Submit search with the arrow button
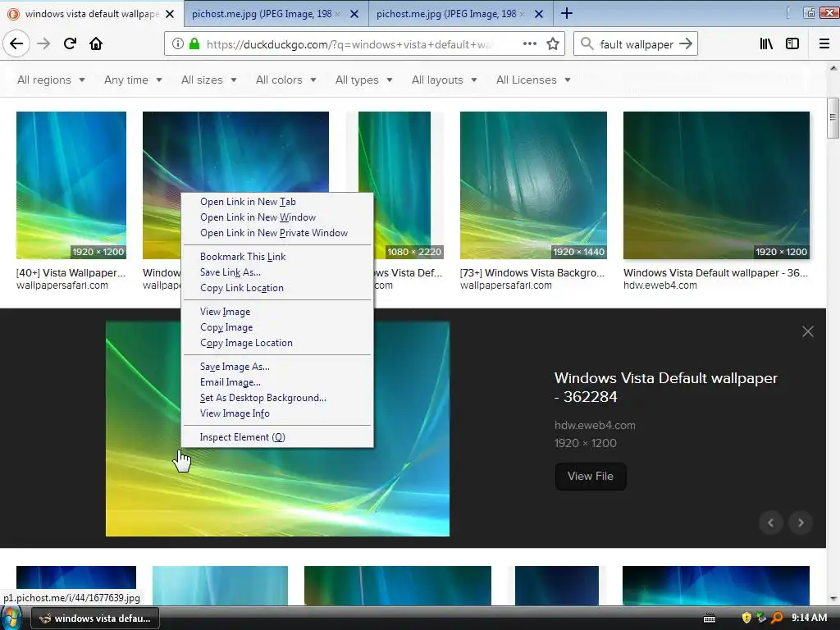This screenshot has height=630, width=840. [x=686, y=44]
